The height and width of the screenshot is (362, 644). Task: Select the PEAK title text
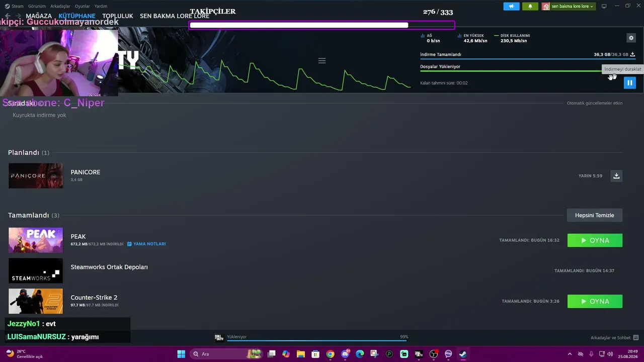coord(78,236)
